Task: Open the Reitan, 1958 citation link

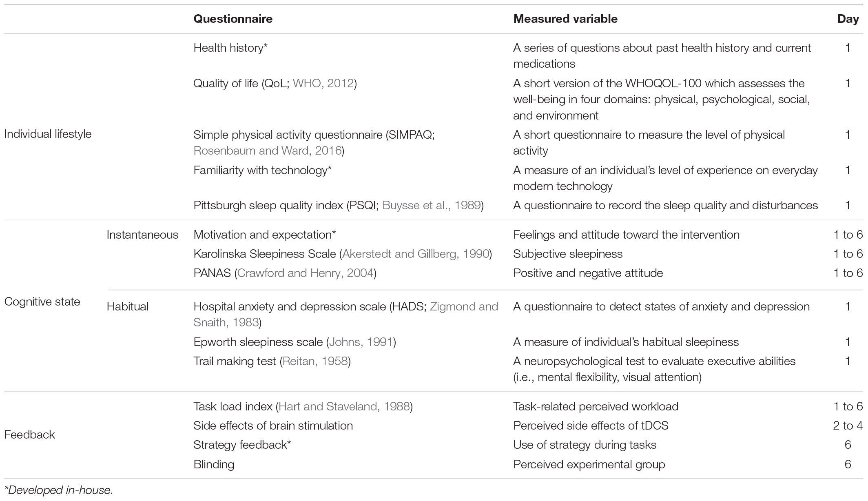Action: (315, 361)
